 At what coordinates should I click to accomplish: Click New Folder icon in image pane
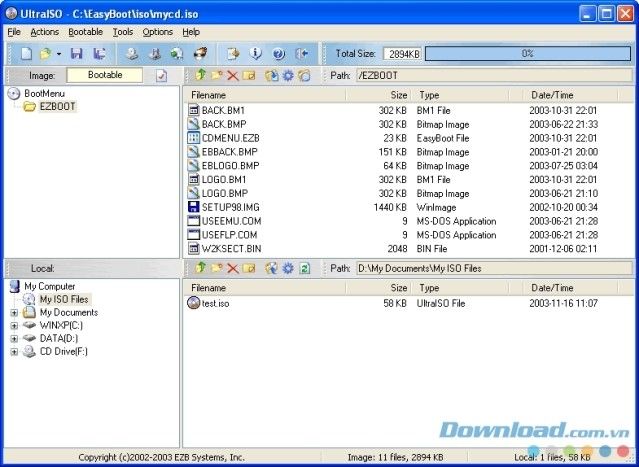[216, 75]
